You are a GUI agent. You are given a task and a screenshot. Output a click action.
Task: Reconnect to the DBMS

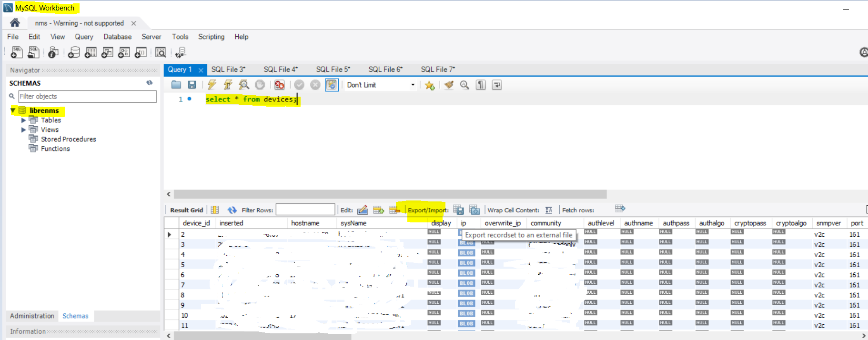[181, 52]
